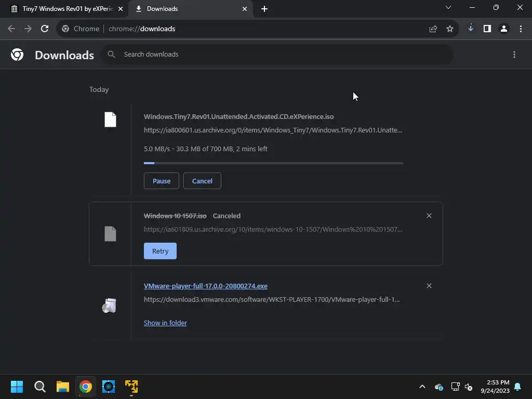Click the Canceled status label
The image size is (532, 399).
click(227, 216)
